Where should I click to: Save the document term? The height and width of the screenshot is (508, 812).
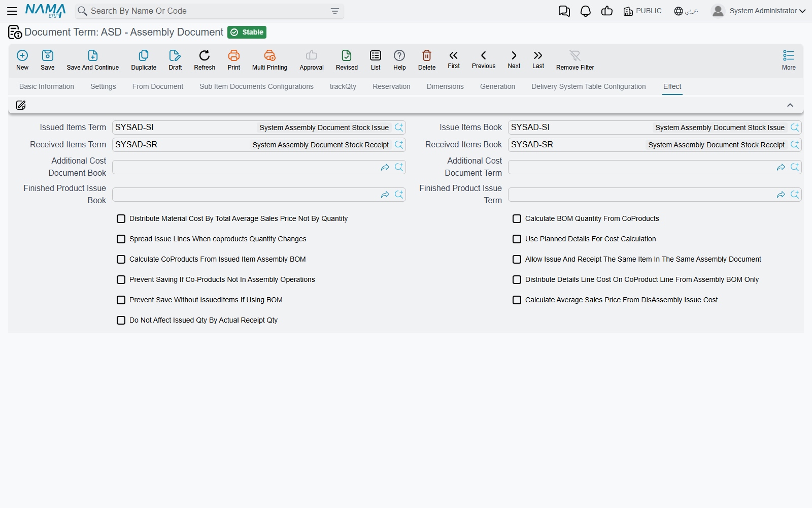pyautogui.click(x=48, y=59)
